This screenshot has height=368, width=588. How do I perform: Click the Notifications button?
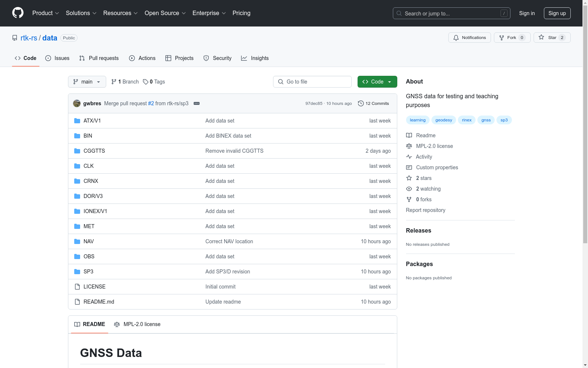469,38
